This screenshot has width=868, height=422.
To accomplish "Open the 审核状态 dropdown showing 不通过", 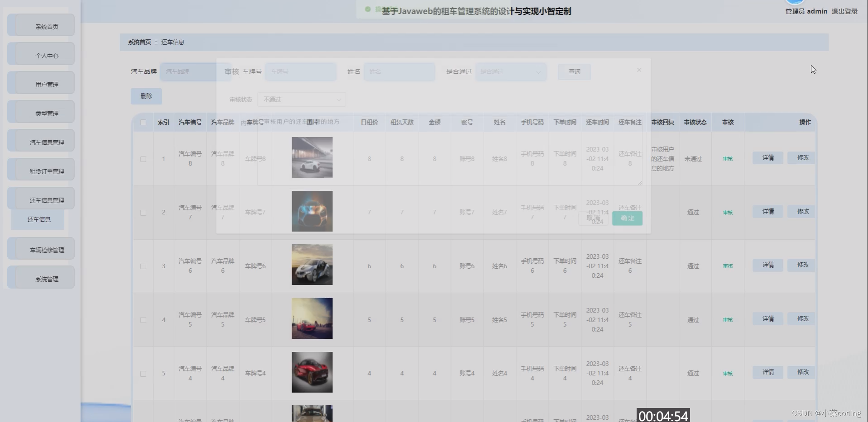I will pos(302,100).
